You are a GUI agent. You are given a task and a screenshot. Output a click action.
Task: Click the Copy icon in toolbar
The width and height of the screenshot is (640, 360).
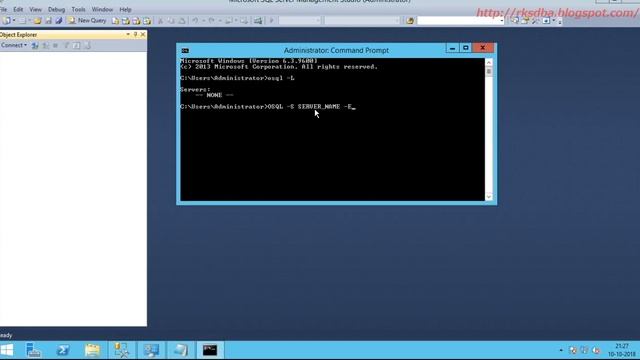click(171, 20)
